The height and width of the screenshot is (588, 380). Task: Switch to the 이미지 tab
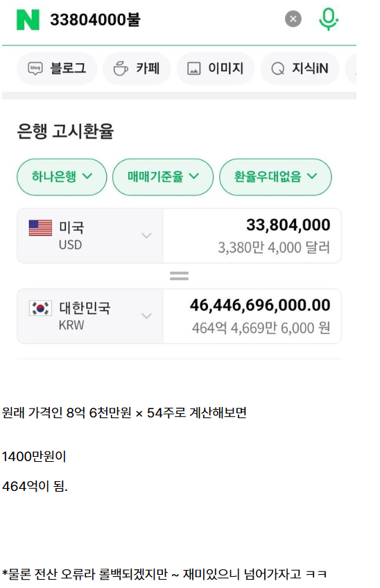216,68
